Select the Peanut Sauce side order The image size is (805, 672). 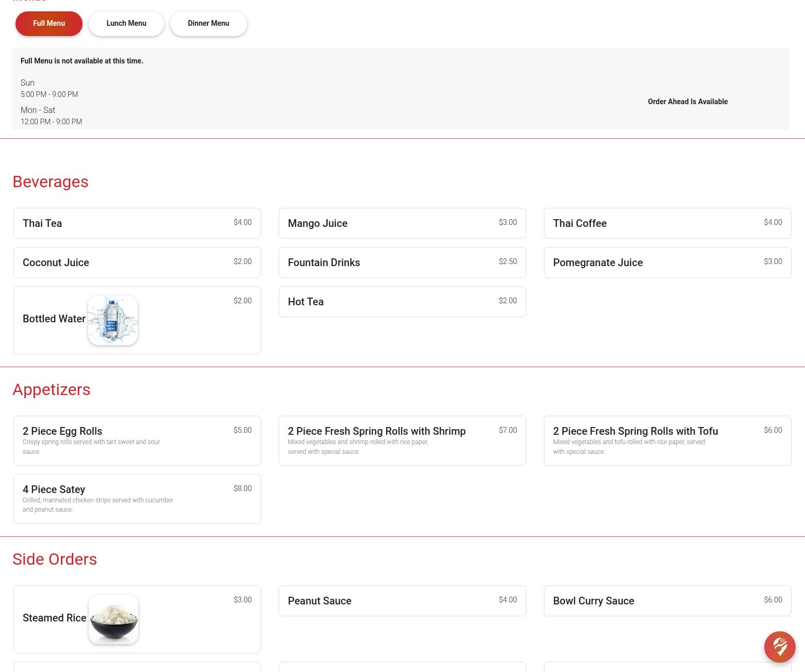pyautogui.click(x=402, y=601)
